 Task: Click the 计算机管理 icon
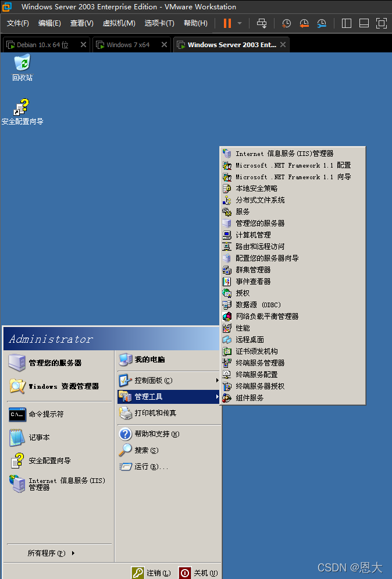(227, 235)
